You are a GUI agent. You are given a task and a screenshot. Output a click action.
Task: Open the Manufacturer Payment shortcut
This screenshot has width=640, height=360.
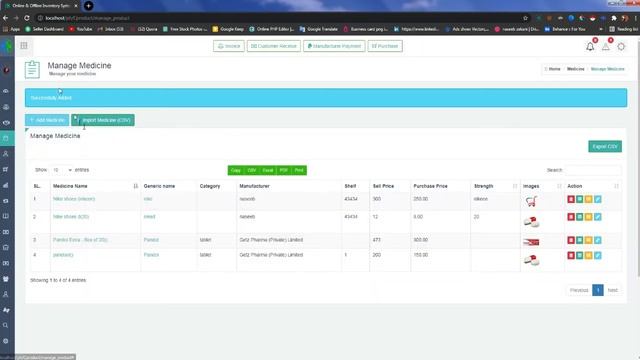(334, 46)
